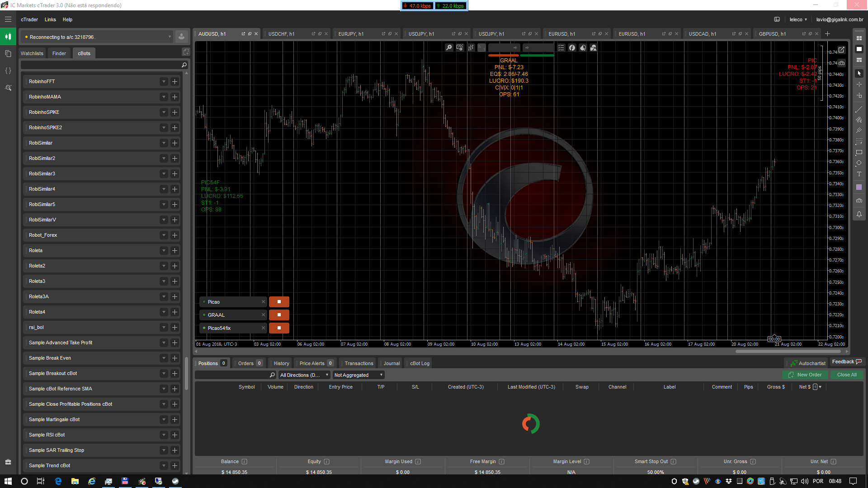Select the crosshair tool
The width and height of the screenshot is (868, 488).
coord(859,84)
